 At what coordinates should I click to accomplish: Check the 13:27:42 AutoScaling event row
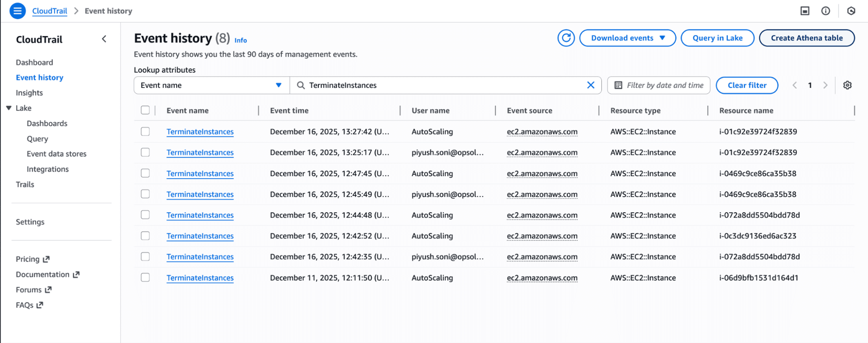(145, 132)
